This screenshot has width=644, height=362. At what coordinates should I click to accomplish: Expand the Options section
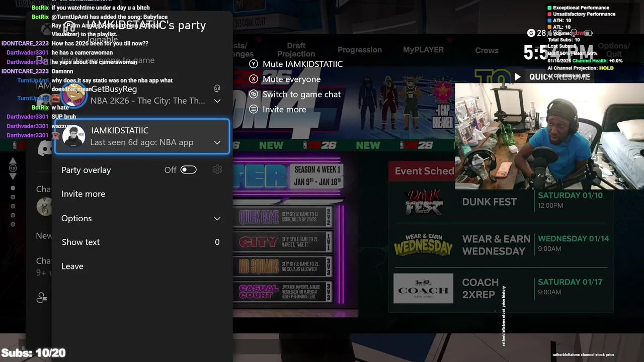(x=141, y=218)
